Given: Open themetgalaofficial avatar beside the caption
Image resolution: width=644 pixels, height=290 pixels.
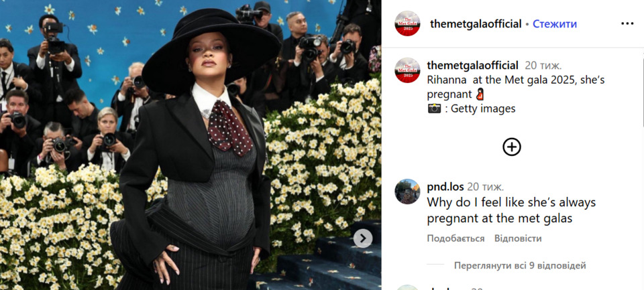Looking at the screenshot, I should pyautogui.click(x=407, y=70).
